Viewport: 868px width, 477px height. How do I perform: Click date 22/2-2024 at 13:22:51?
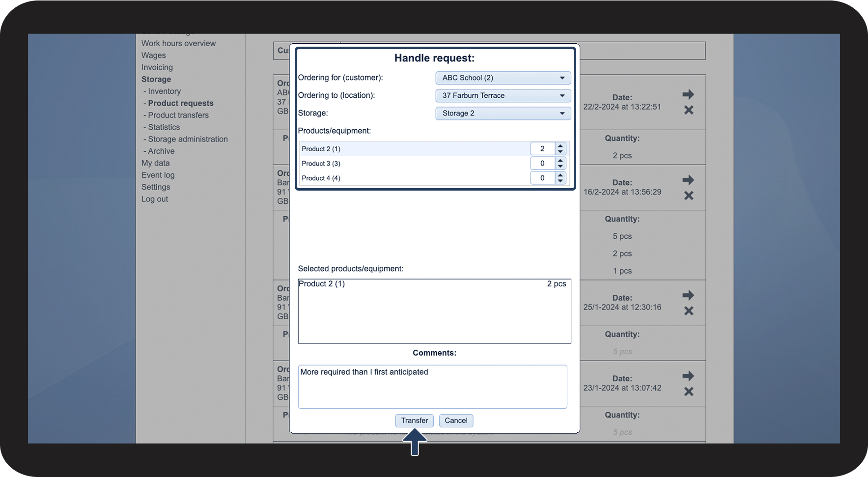(622, 107)
